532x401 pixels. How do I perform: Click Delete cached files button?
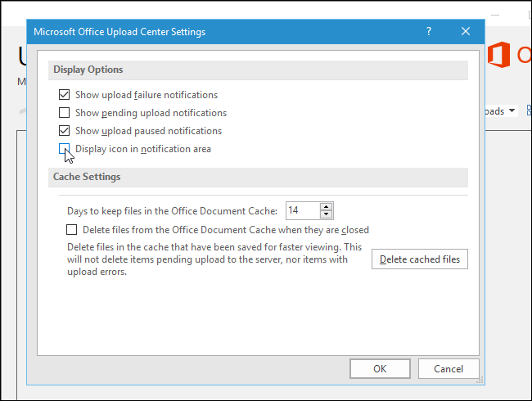(420, 259)
